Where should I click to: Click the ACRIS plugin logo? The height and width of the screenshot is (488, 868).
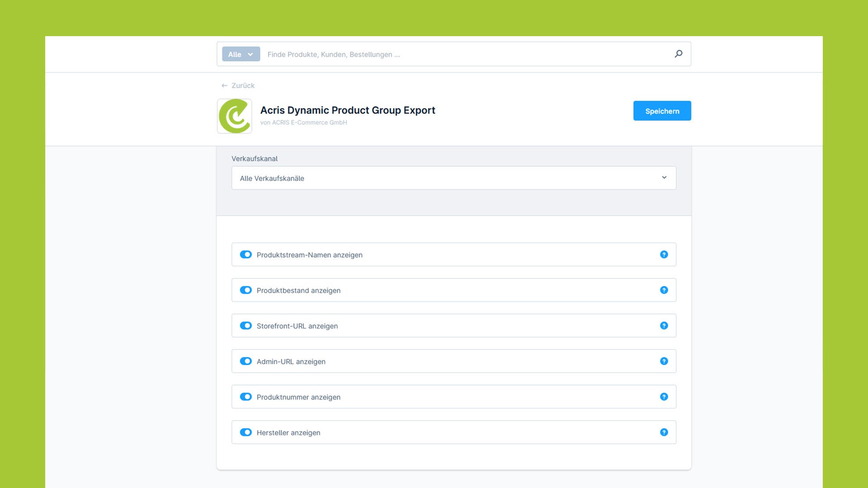(234, 116)
